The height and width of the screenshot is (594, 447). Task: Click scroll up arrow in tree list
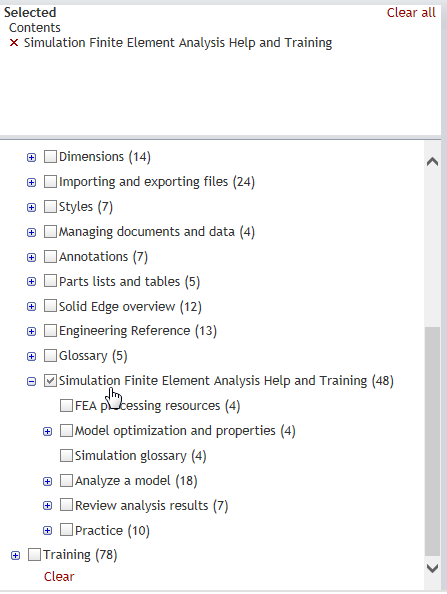[432, 162]
